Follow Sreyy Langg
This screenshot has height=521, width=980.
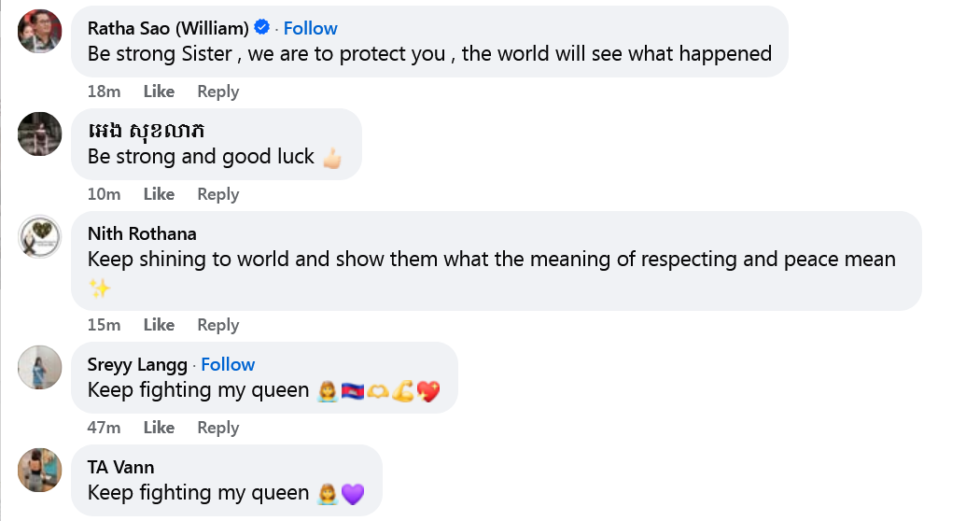point(228,364)
